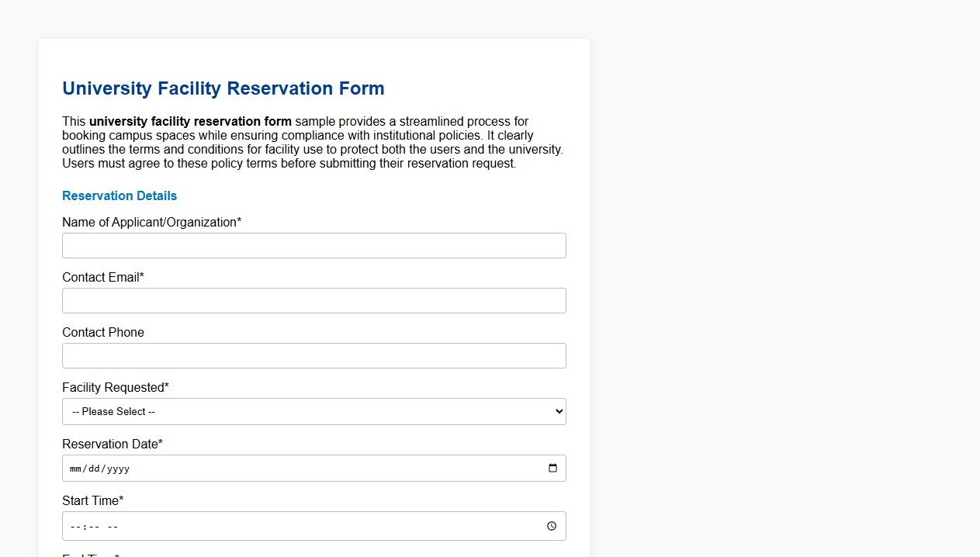Viewport: 980px width, 557px height.
Task: Click the Contact Phone input field
Action: tap(313, 355)
